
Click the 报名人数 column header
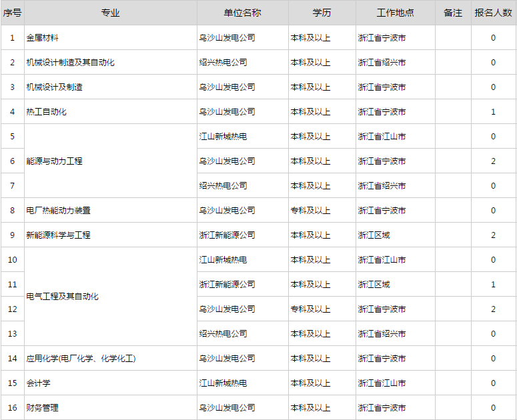click(493, 13)
